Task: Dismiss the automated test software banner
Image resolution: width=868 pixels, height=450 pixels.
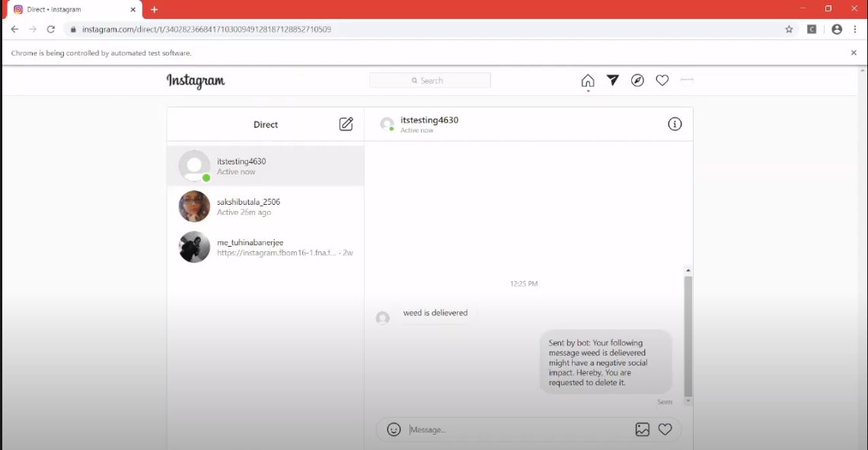Action: [853, 53]
